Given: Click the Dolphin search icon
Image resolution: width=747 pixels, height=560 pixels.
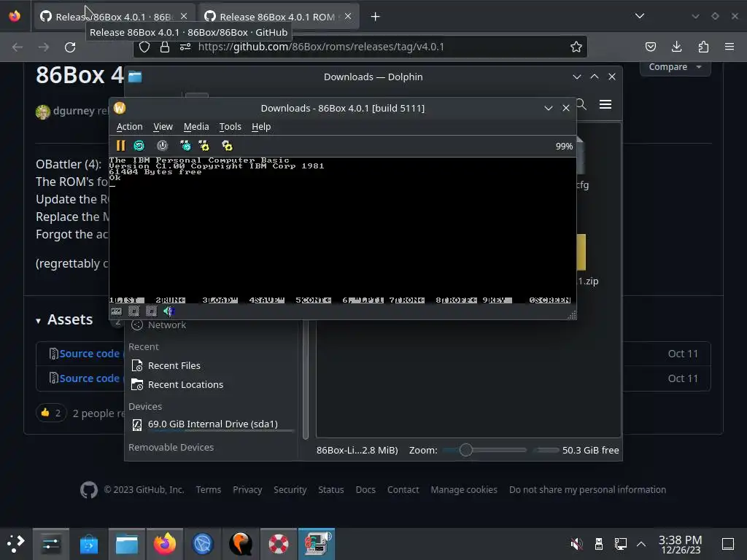Looking at the screenshot, I should tap(581, 104).
